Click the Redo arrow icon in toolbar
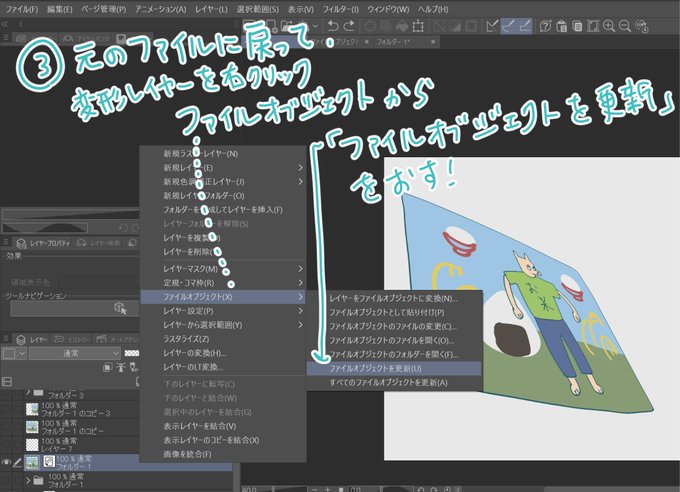The height and width of the screenshot is (492, 680). pos(349,26)
